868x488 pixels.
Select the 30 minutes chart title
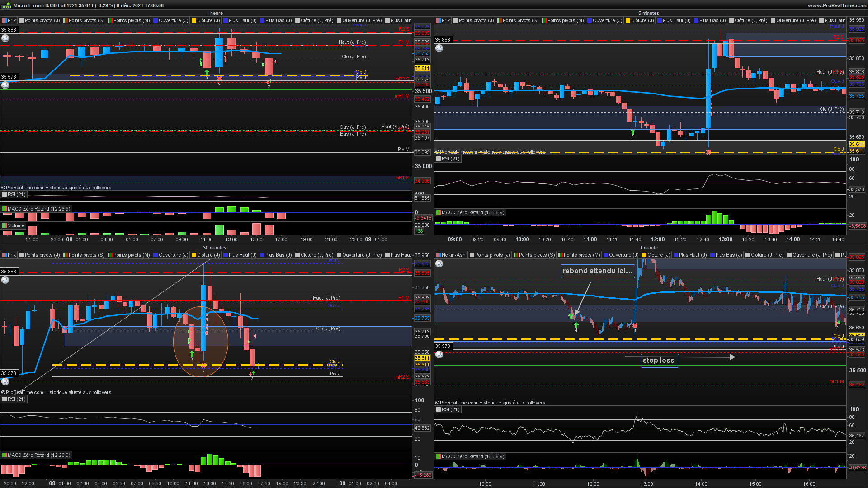214,248
